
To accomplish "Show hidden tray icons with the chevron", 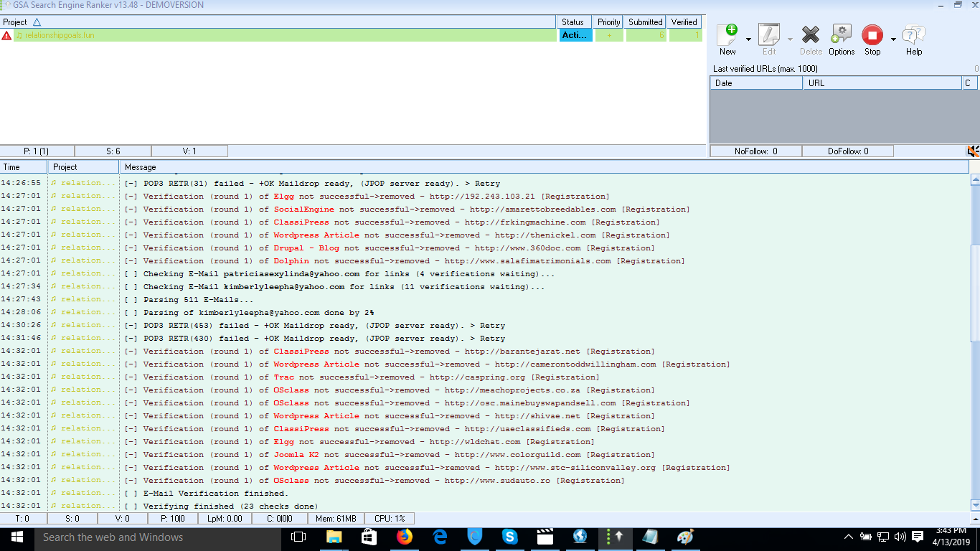I will (849, 537).
